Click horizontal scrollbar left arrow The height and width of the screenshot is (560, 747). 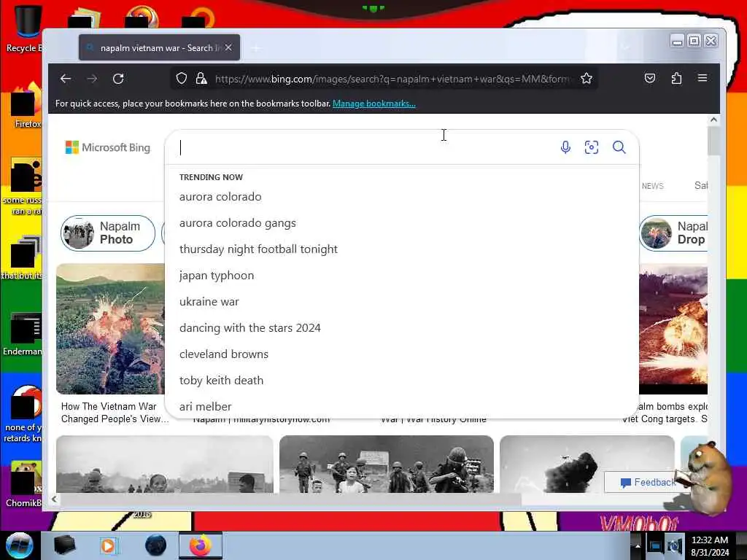pyautogui.click(x=54, y=499)
